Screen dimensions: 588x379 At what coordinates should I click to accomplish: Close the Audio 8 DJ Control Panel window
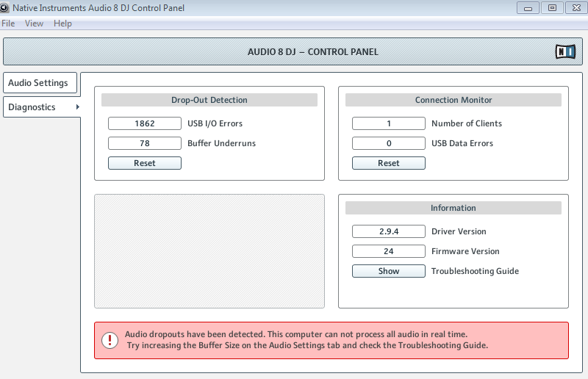pos(576,8)
